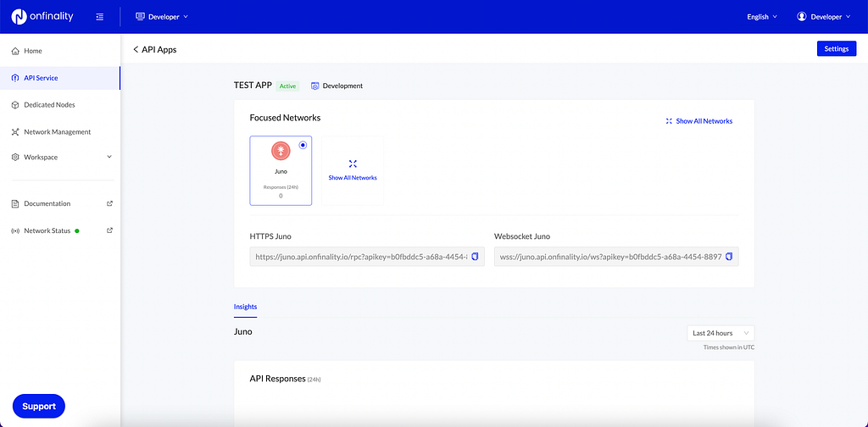Open Network Status page

pos(47,230)
